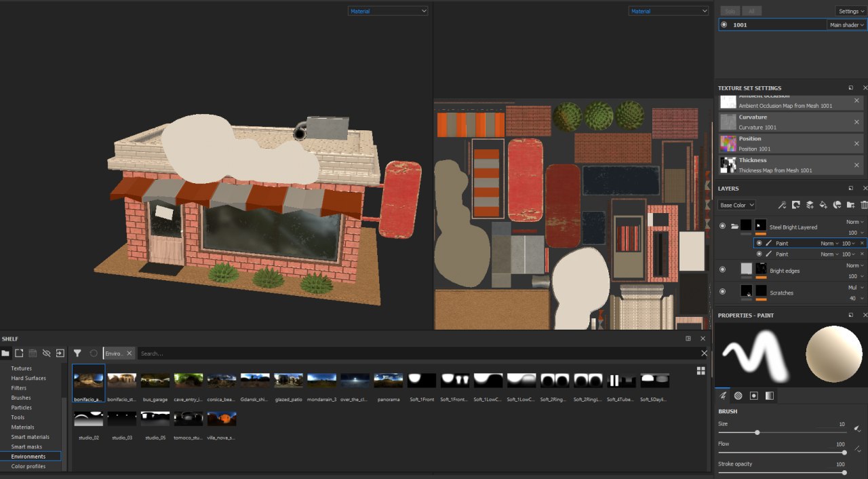This screenshot has height=479, width=868.
Task: Open the shelf folder icon
Action: 5,353
